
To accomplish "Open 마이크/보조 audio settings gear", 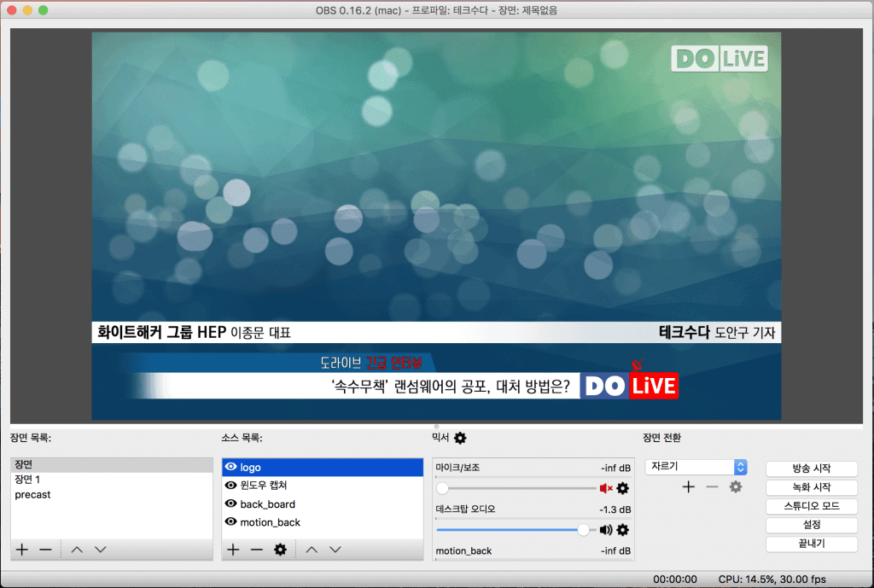I will coord(623,488).
